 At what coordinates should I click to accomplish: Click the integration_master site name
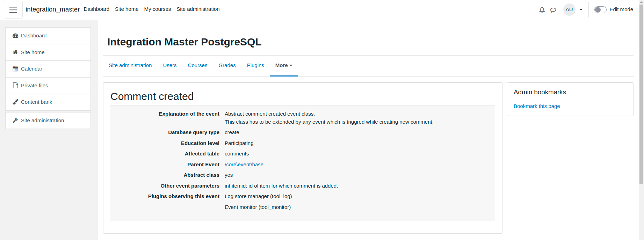[x=53, y=9]
